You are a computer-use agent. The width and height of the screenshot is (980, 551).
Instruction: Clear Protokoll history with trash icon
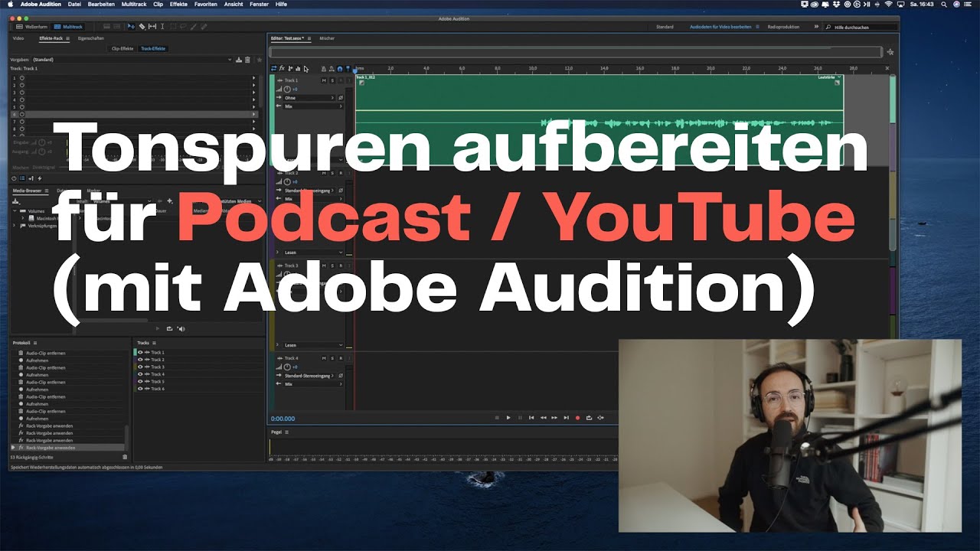(x=125, y=457)
